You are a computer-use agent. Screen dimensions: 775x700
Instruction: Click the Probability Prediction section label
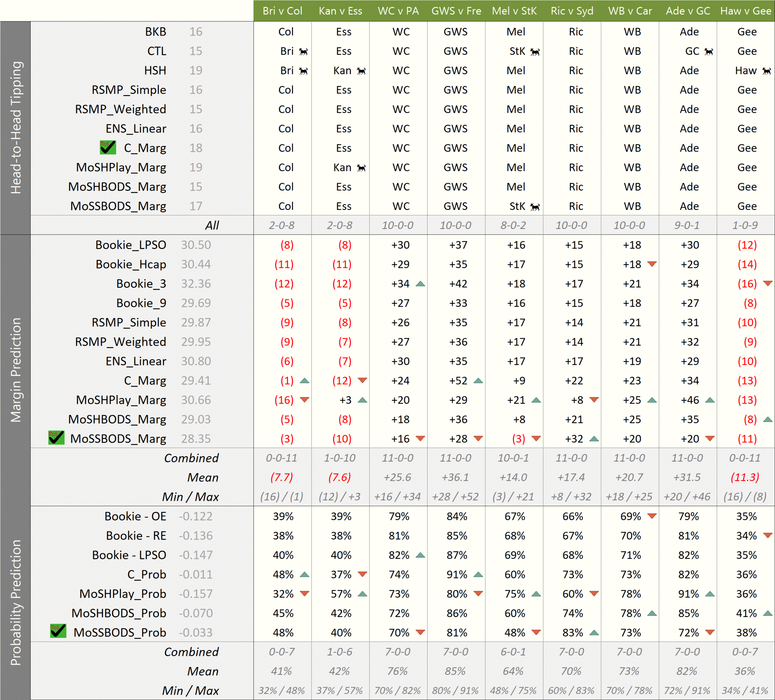click(15, 602)
